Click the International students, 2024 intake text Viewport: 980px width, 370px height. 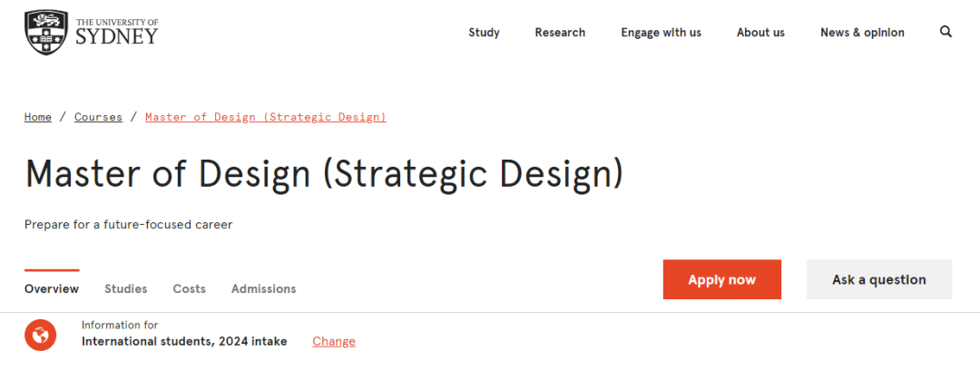pos(184,341)
